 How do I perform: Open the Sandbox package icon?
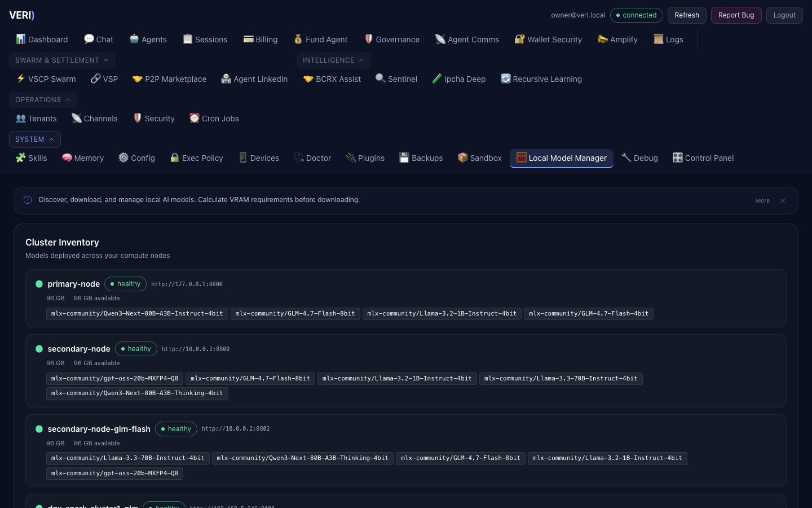[x=462, y=158]
